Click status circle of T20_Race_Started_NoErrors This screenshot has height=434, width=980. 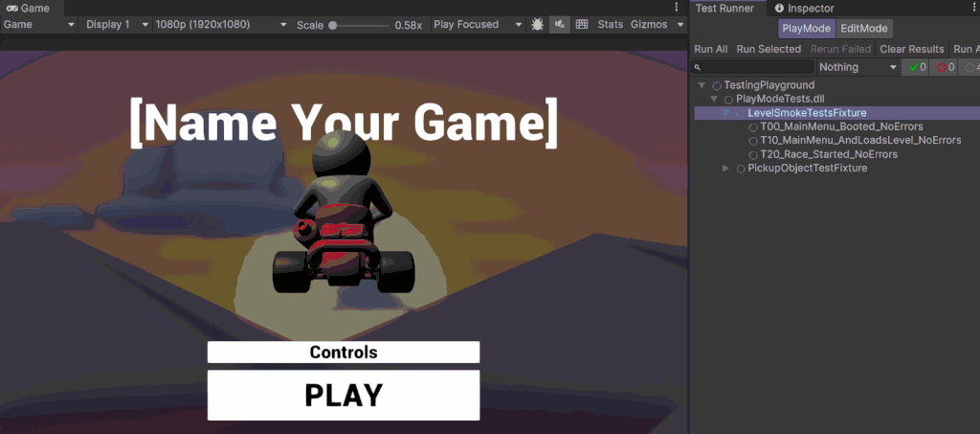753,154
